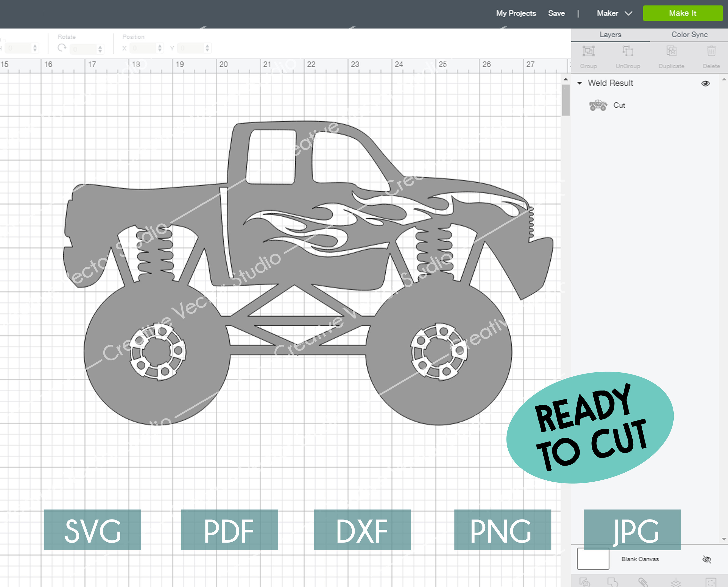Click the Duplicate layer icon
This screenshot has height=587, width=728.
coord(671,51)
